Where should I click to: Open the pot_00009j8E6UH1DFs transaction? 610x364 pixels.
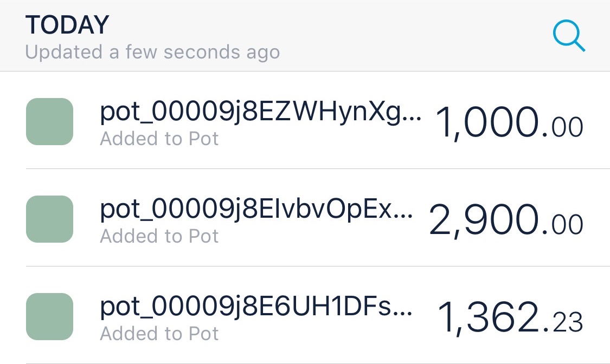pyautogui.click(x=305, y=315)
